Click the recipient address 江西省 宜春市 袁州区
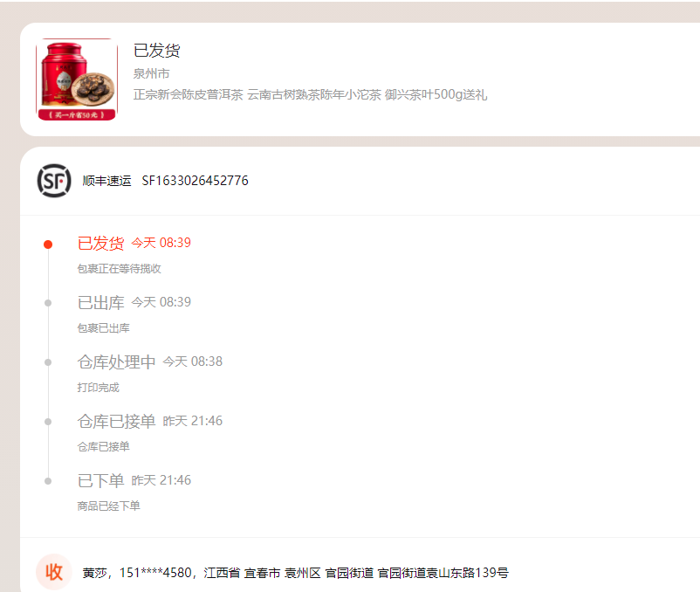Image resolution: width=700 pixels, height=592 pixels. click(x=263, y=573)
